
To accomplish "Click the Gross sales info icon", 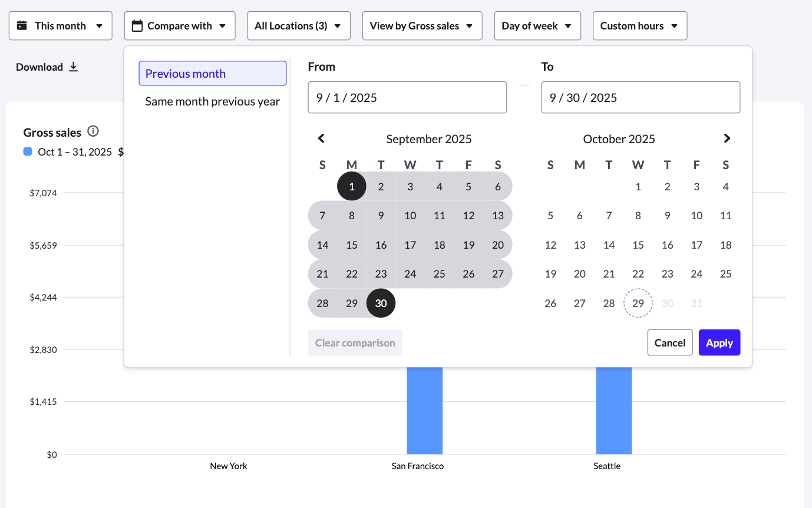I will (x=93, y=131).
